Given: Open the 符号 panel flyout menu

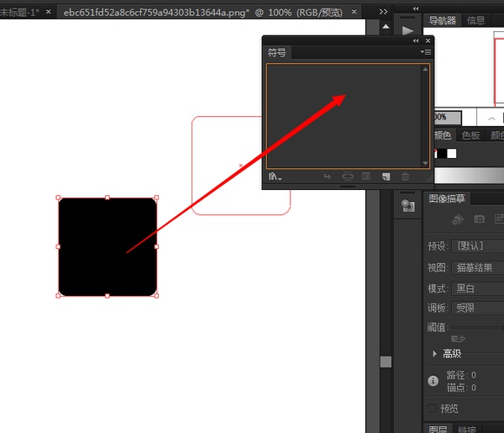Looking at the screenshot, I should (x=426, y=52).
